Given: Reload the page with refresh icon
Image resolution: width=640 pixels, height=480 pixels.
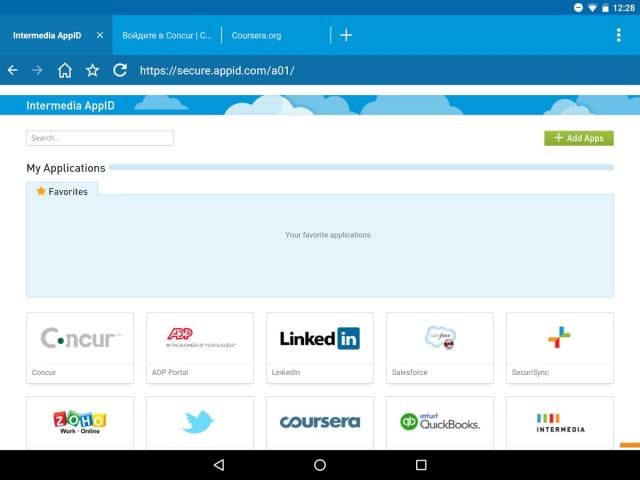Looking at the screenshot, I should pos(120,70).
